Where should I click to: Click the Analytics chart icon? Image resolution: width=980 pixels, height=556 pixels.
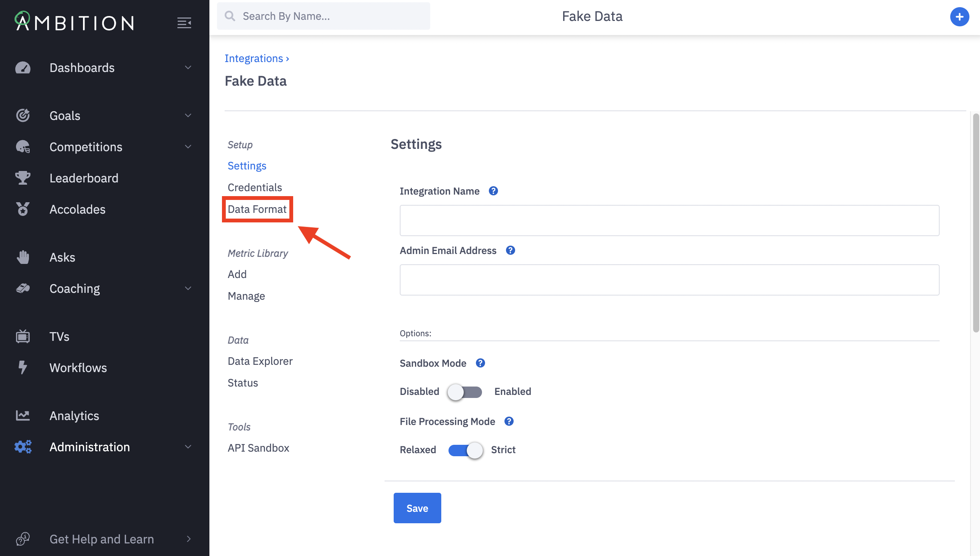tap(23, 415)
